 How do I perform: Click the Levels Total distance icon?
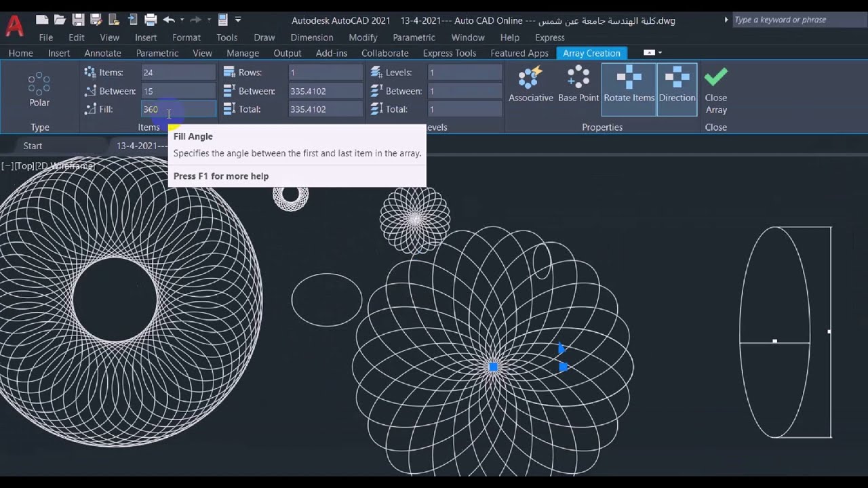click(376, 109)
